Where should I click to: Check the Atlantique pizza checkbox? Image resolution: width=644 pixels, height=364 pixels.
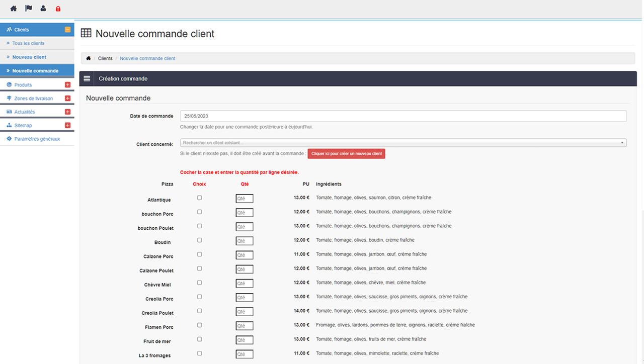coord(199,198)
